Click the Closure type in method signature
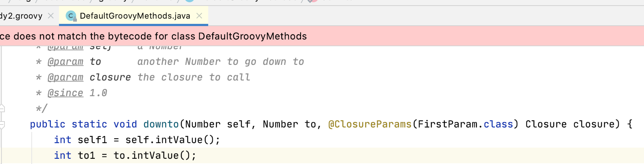The height and width of the screenshot is (164, 644). (546, 124)
